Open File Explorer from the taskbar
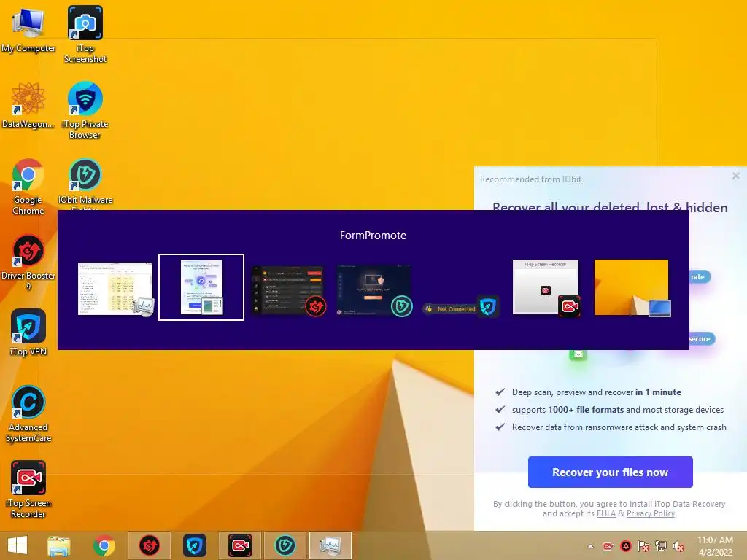This screenshot has height=560, width=747. (58, 545)
